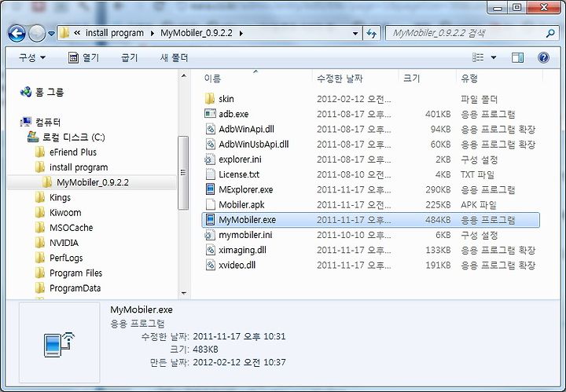Click the 'APK 파일' type cell

click(479, 205)
